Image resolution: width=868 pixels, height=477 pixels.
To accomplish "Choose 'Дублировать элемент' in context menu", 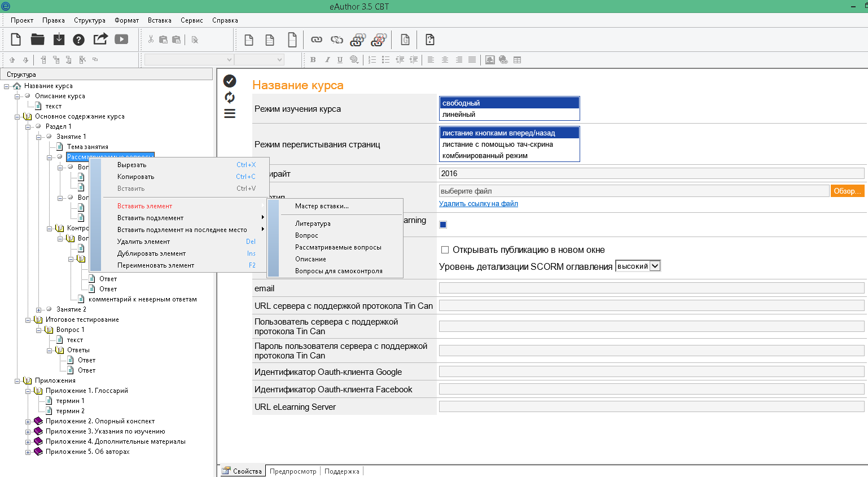I will [151, 253].
